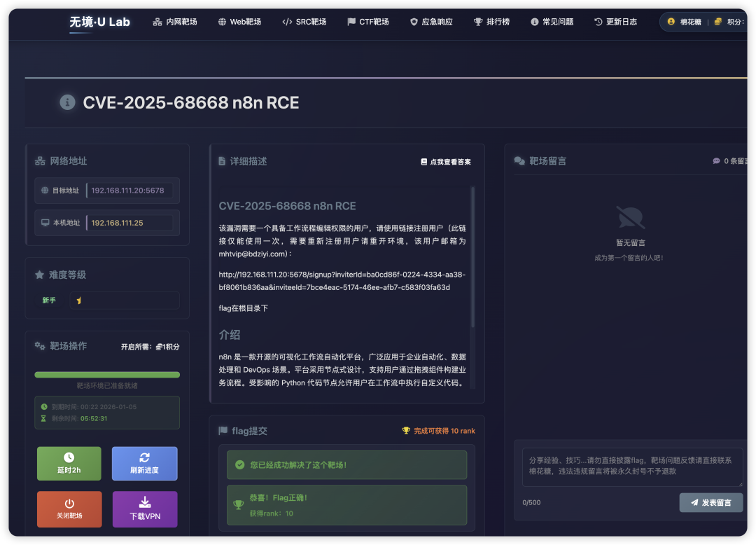756x545 pixels.
Task: Click the document icon beside 详细描述
Action: point(222,161)
